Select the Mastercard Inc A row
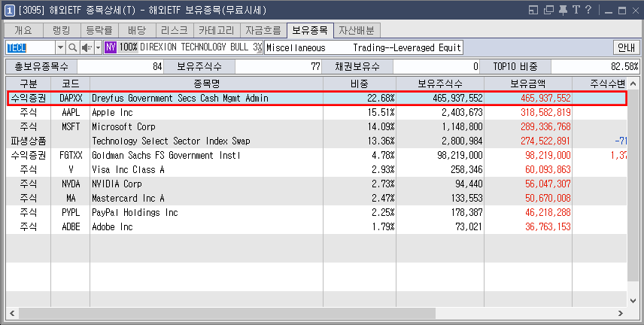 (x=317, y=198)
